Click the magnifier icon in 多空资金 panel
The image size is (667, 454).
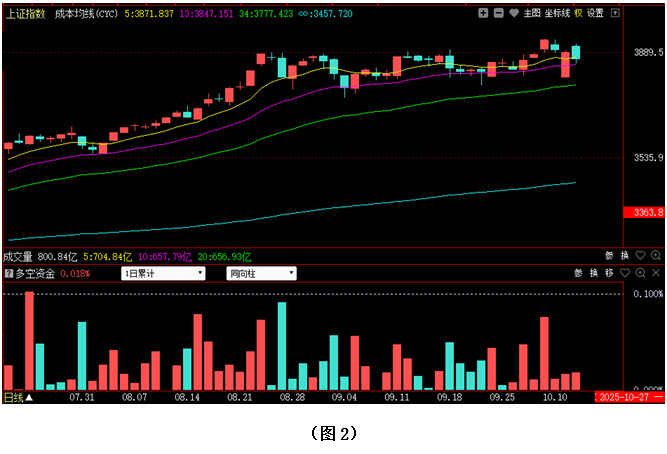pos(641,273)
